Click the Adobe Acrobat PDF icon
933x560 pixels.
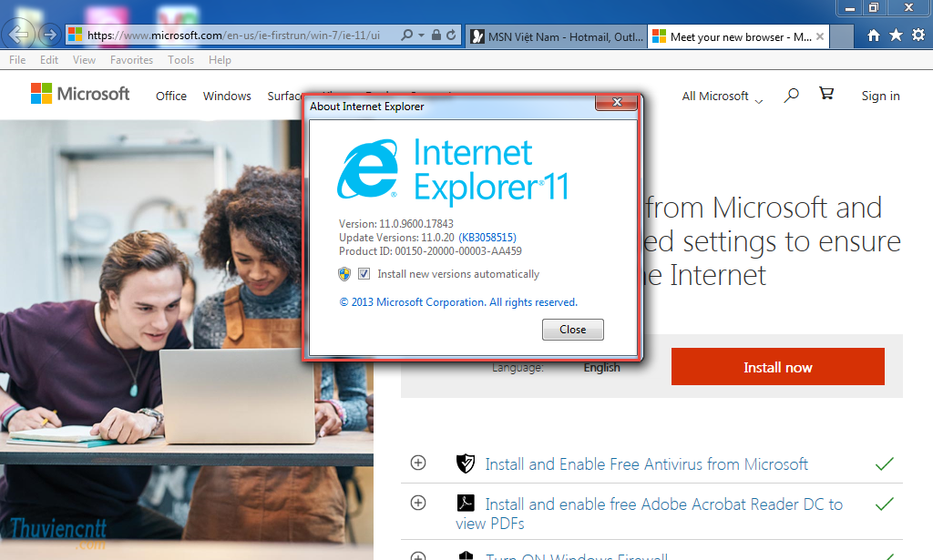click(466, 503)
